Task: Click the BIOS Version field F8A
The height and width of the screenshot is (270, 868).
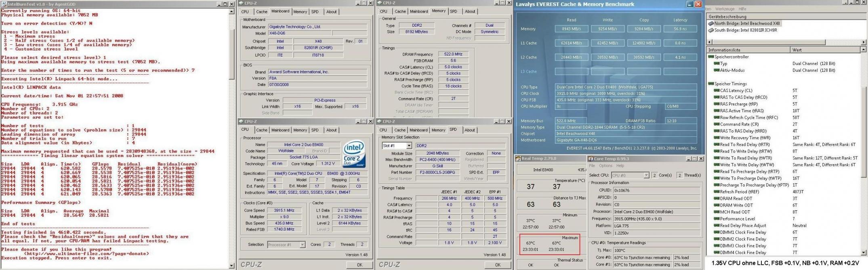Action: (317, 78)
